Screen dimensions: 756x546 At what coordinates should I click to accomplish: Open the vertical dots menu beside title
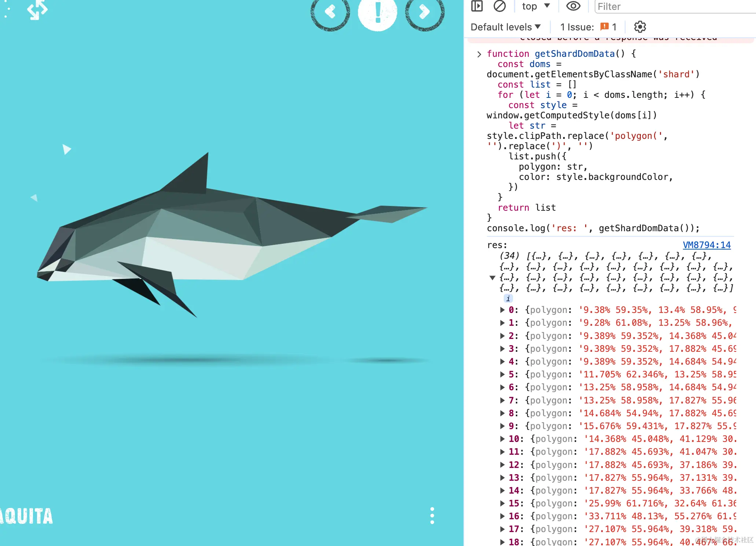[x=432, y=516]
